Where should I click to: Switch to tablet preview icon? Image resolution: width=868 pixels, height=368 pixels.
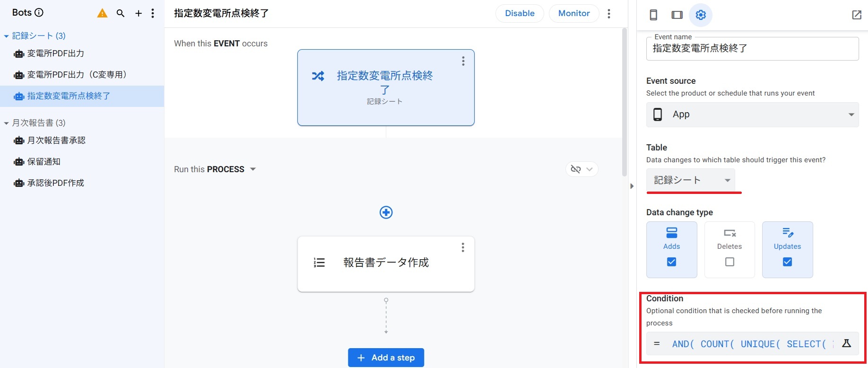pos(677,15)
